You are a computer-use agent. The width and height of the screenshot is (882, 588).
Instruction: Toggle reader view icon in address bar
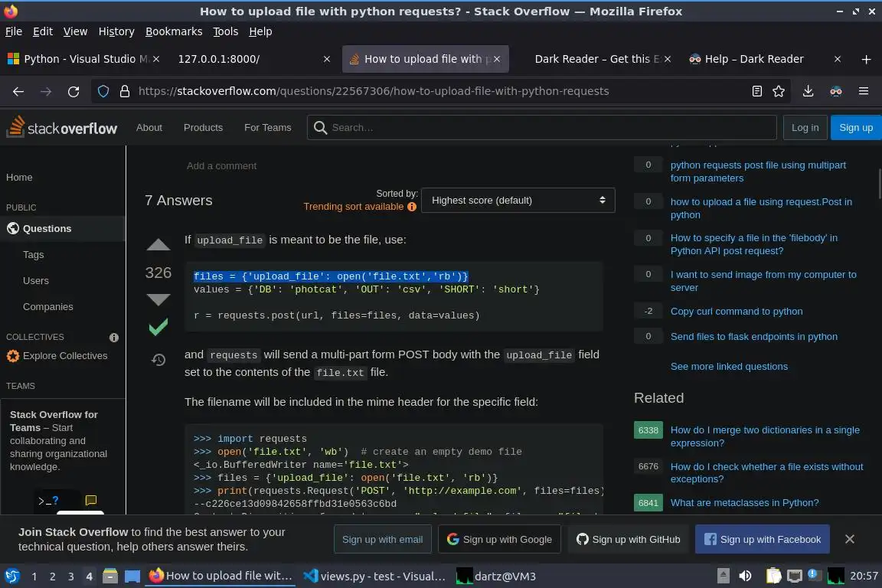[x=757, y=91]
